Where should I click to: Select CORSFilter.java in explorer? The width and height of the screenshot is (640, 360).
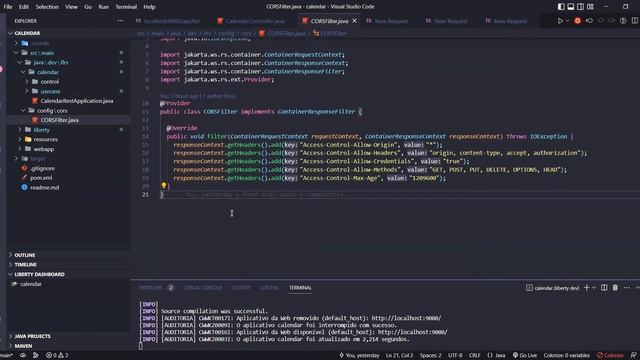(60, 120)
